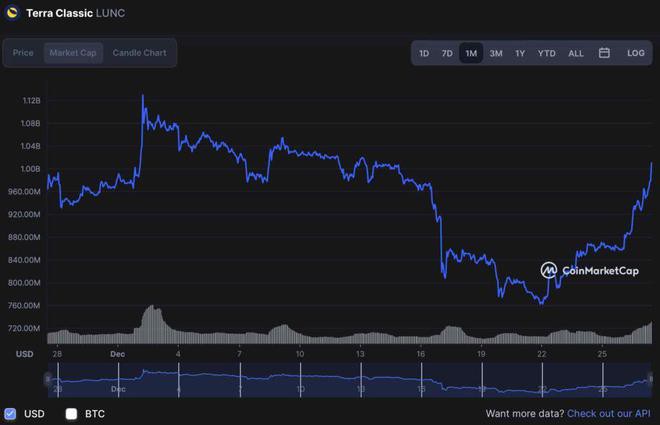Click the 1.04B y-axis label
This screenshot has height=425, width=660.
click(30, 146)
